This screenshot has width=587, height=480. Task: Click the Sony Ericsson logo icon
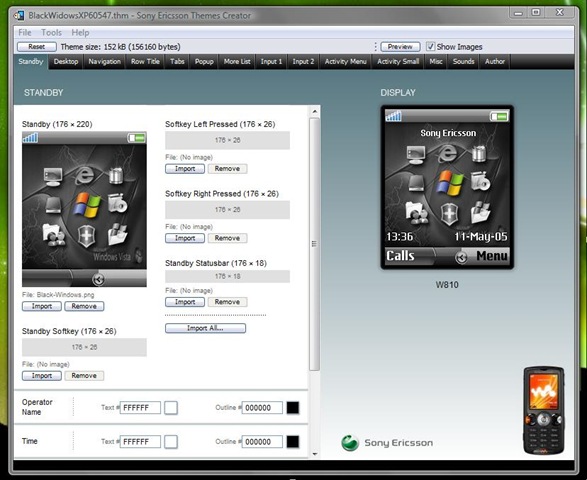[x=350, y=443]
